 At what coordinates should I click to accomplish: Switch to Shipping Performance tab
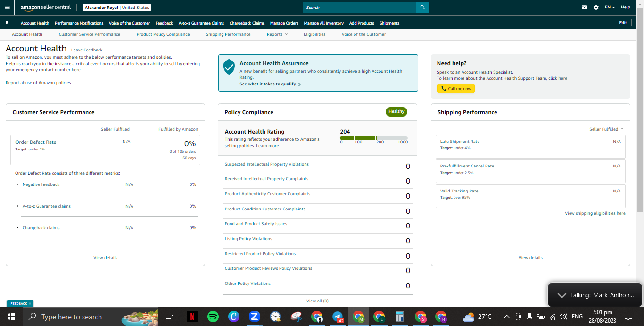pyautogui.click(x=228, y=34)
